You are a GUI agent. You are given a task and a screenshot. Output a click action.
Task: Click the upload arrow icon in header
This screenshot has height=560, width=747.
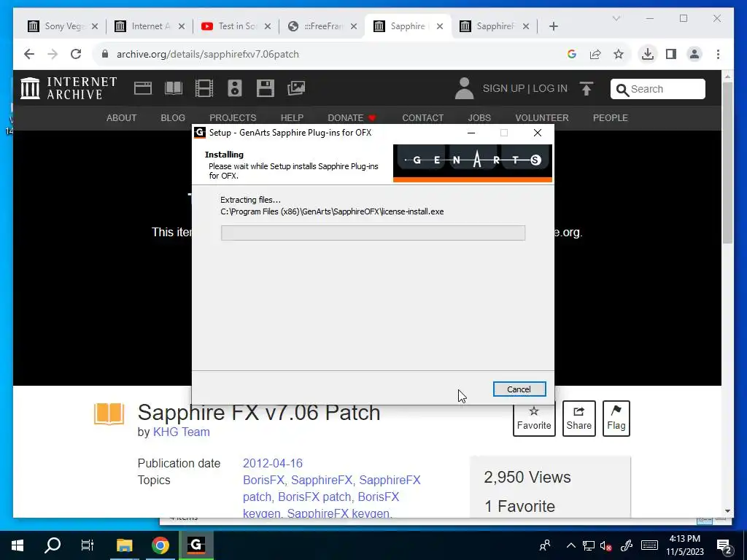[x=587, y=88]
